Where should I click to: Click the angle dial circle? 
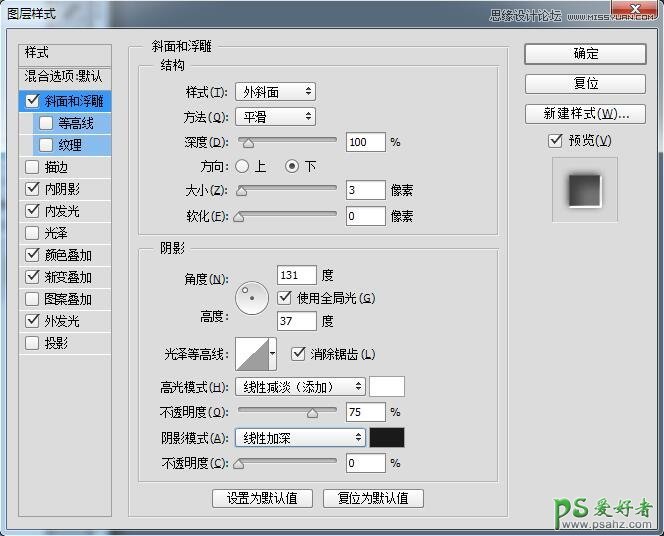tap(252, 298)
